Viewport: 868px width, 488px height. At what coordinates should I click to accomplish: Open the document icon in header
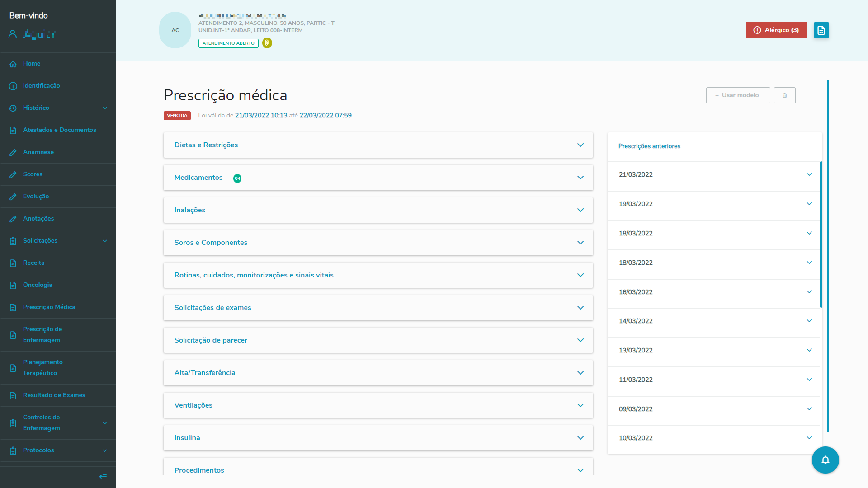click(x=821, y=30)
